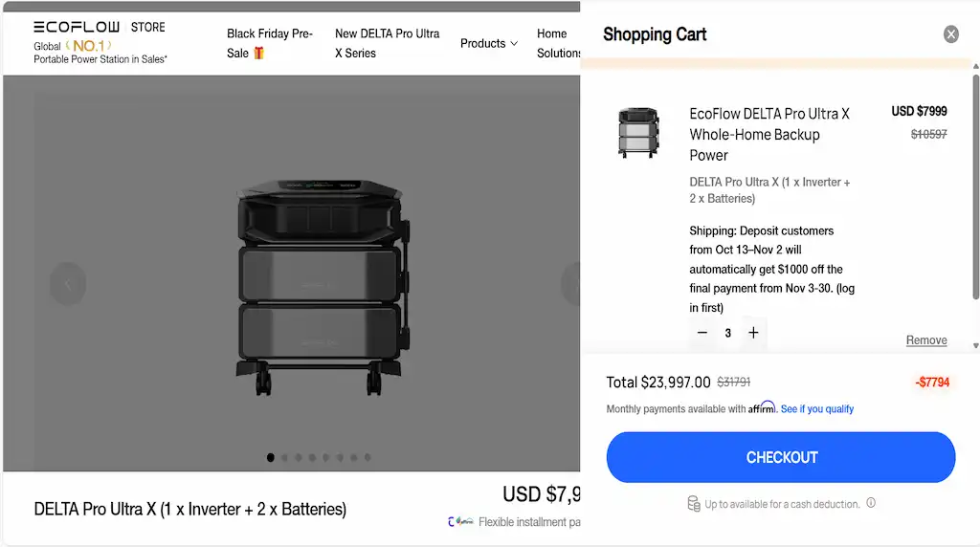Select the first carousel dot indicator

pyautogui.click(x=271, y=457)
